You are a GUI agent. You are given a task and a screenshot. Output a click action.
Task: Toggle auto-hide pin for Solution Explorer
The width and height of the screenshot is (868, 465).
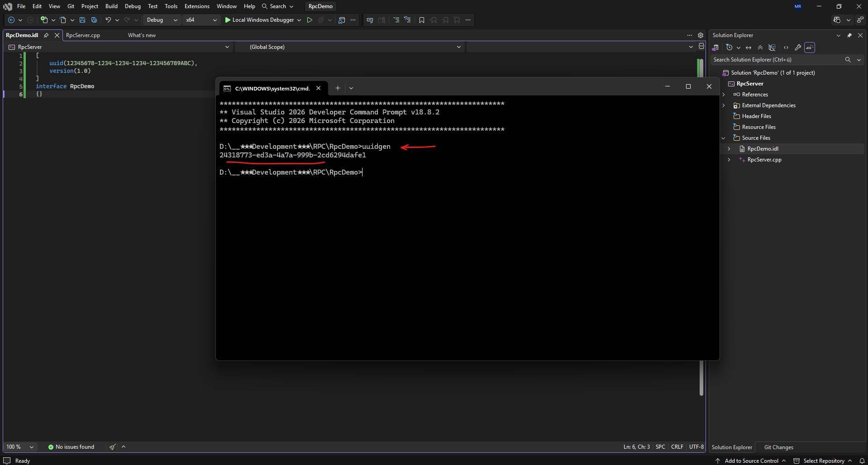pyautogui.click(x=849, y=35)
